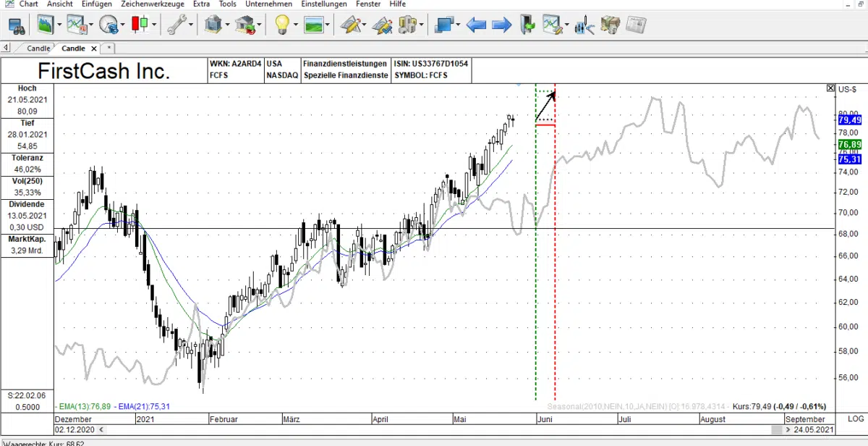Image resolution: width=868 pixels, height=446 pixels.
Task: Open the Einfügen menu
Action: pyautogui.click(x=97, y=4)
